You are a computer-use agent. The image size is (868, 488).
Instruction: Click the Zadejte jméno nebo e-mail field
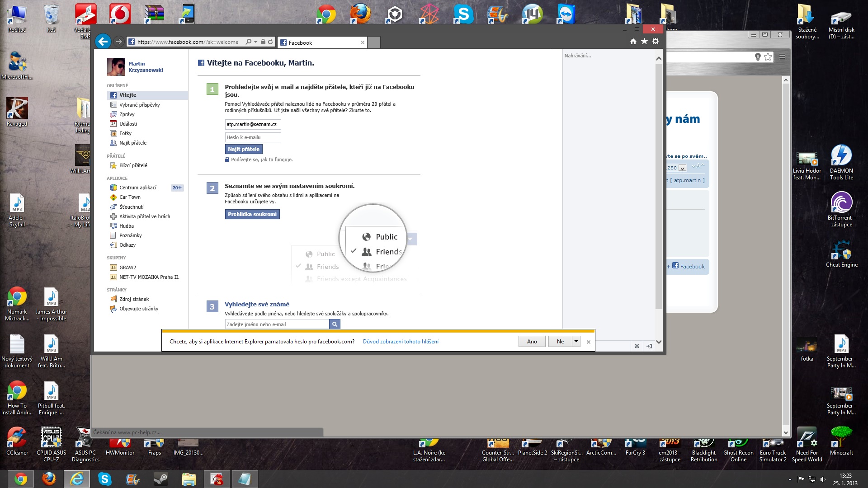[x=277, y=324]
